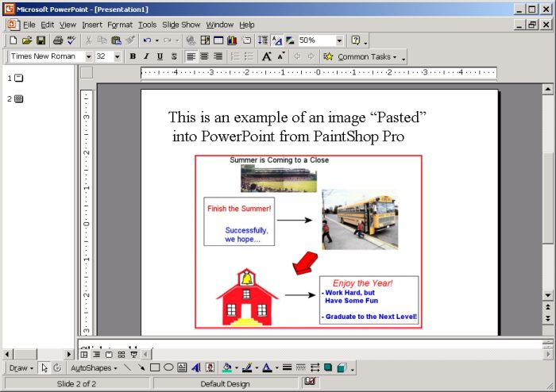Click the drawing Shadow effect icon
Image resolution: width=556 pixels, height=392 pixels.
click(328, 368)
